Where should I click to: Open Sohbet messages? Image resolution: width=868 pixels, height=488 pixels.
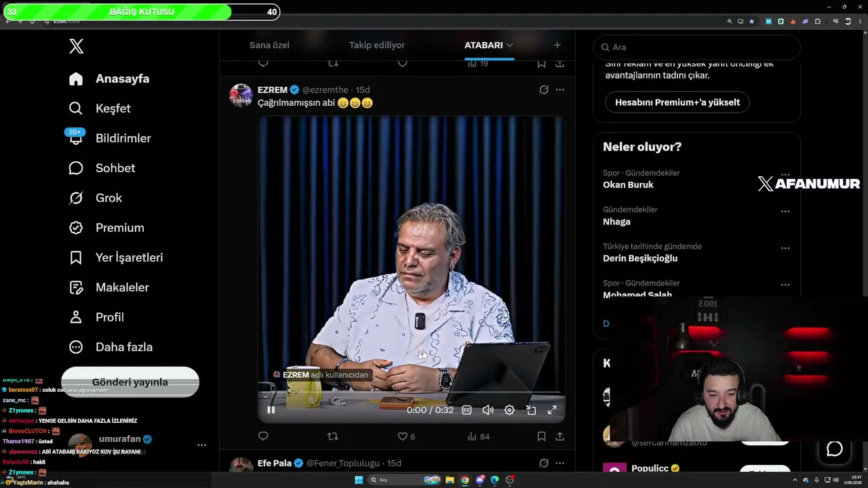point(102,168)
